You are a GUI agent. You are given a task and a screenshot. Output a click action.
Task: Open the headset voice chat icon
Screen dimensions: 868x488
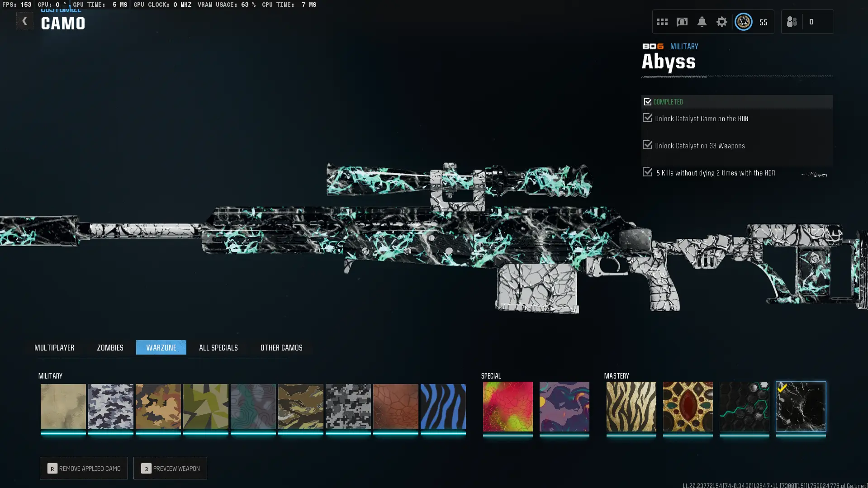[x=682, y=22]
